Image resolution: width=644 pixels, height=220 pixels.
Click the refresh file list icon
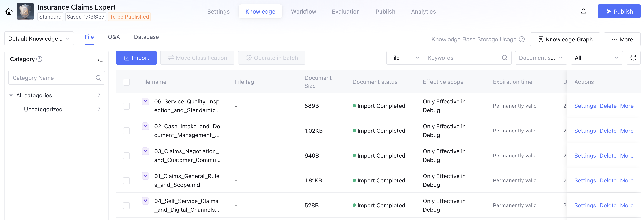(x=633, y=58)
